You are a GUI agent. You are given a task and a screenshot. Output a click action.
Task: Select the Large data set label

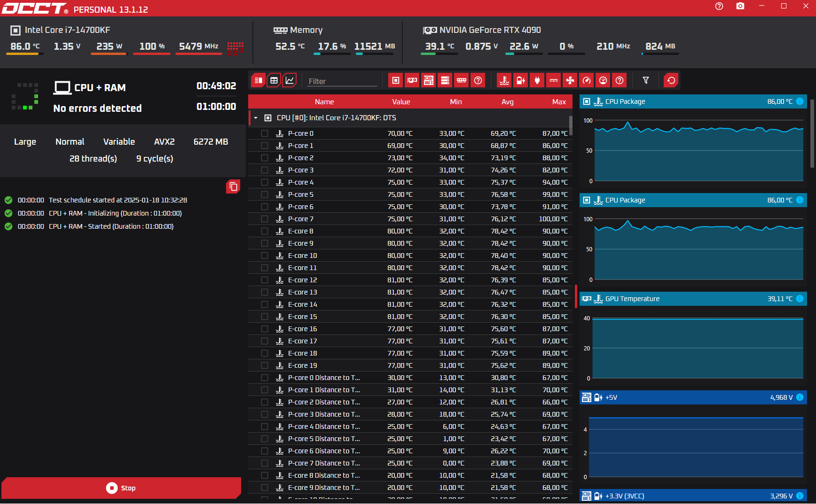[x=25, y=142]
